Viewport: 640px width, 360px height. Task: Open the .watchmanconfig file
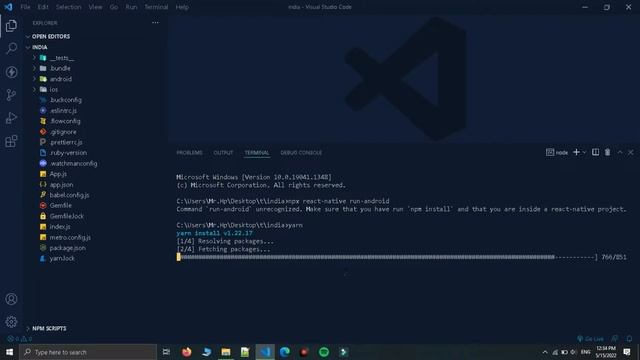coord(73,163)
